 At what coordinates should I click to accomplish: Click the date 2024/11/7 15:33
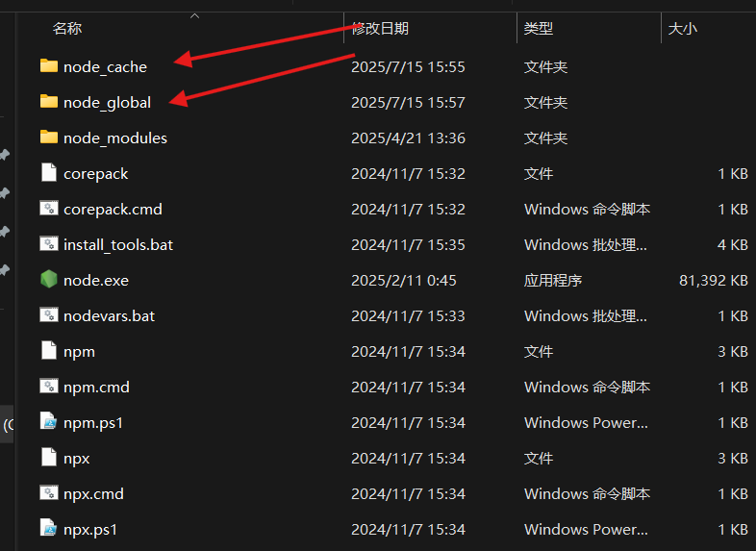point(408,315)
